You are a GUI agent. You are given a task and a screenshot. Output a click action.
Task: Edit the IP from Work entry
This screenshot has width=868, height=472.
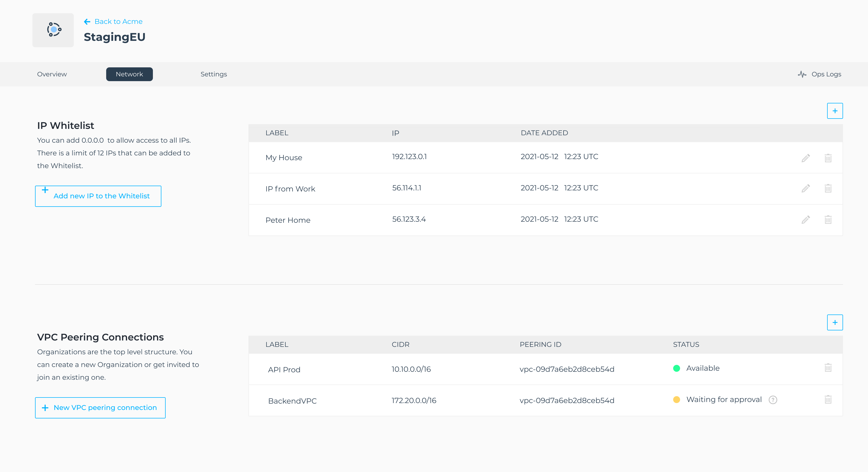(805, 188)
